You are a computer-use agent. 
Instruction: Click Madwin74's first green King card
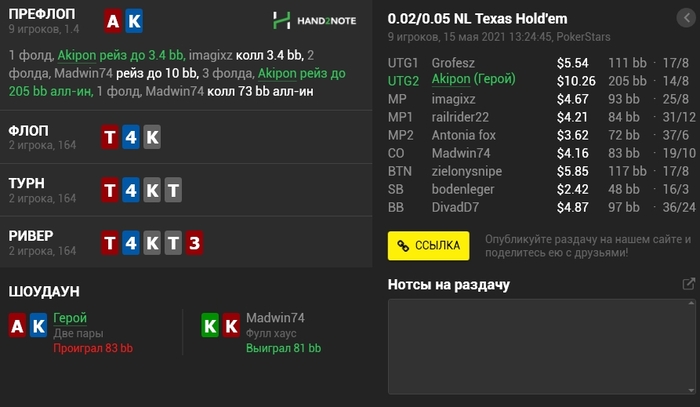210,325
